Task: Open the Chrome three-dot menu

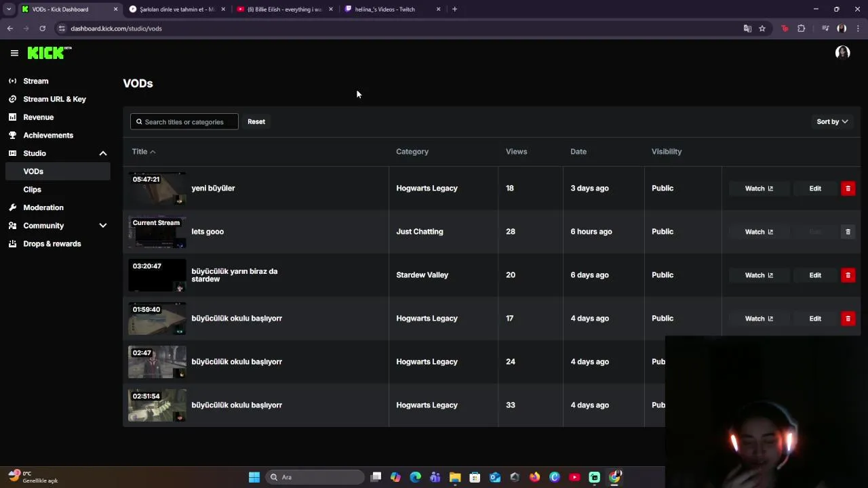Action: click(859, 28)
